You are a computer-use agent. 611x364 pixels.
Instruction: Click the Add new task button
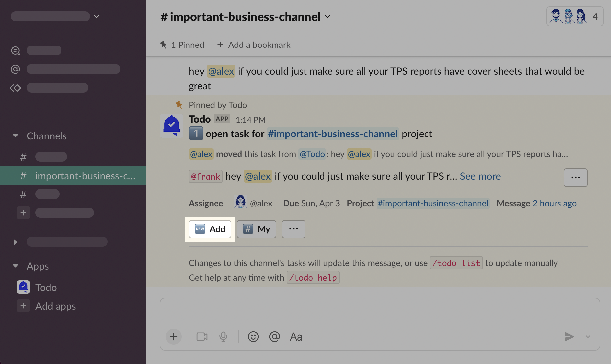[210, 229]
